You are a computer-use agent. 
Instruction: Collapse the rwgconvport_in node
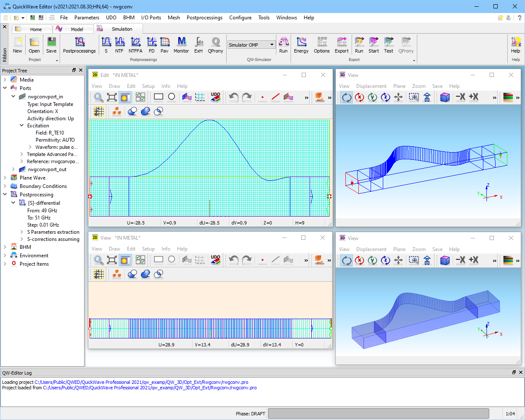tap(13, 97)
